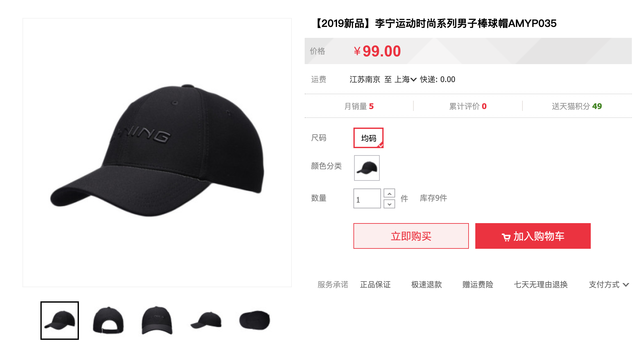This screenshot has width=644, height=352.
Task: Show the low-angle side cap thumbnail
Action: [x=206, y=321]
